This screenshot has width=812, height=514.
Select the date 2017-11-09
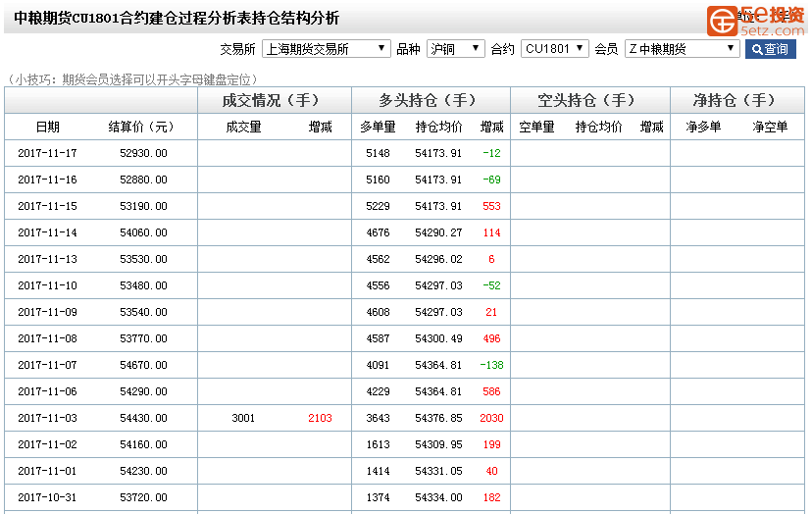47,312
